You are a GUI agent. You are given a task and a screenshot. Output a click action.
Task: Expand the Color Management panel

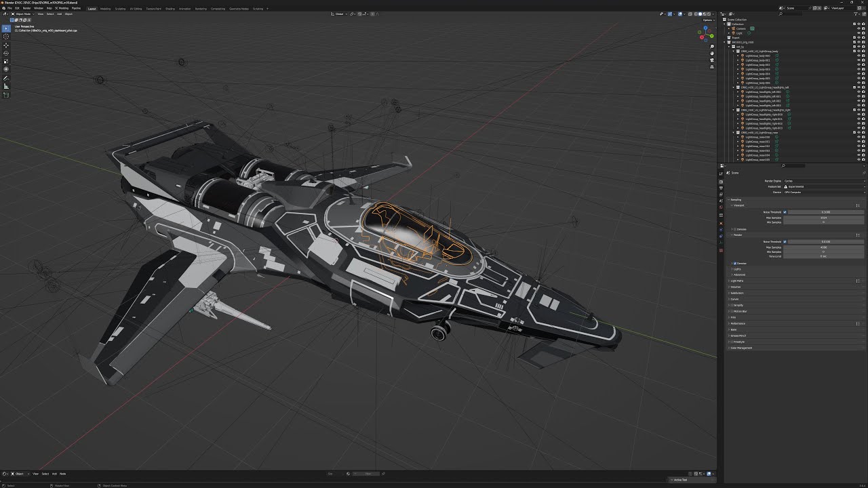tap(741, 348)
